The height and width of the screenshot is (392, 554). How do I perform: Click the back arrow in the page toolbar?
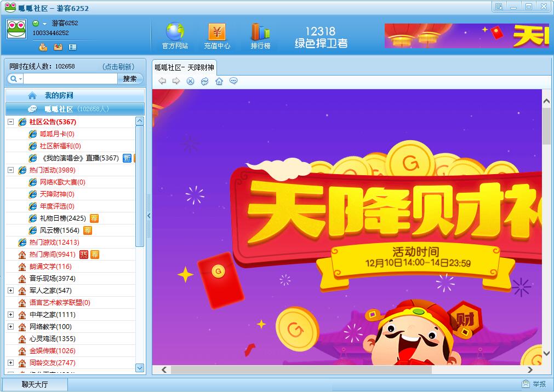162,81
